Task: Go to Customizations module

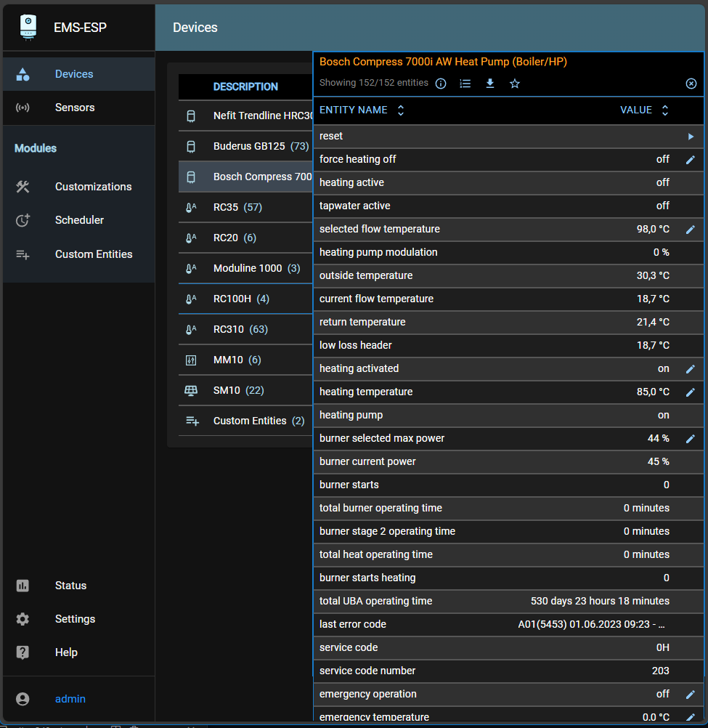Action: point(93,187)
